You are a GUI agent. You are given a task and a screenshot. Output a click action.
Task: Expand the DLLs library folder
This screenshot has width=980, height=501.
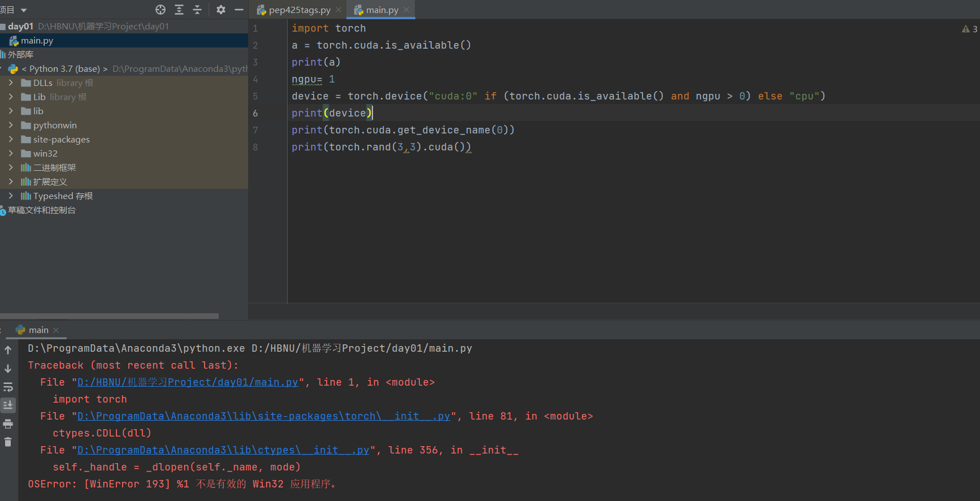coord(11,83)
